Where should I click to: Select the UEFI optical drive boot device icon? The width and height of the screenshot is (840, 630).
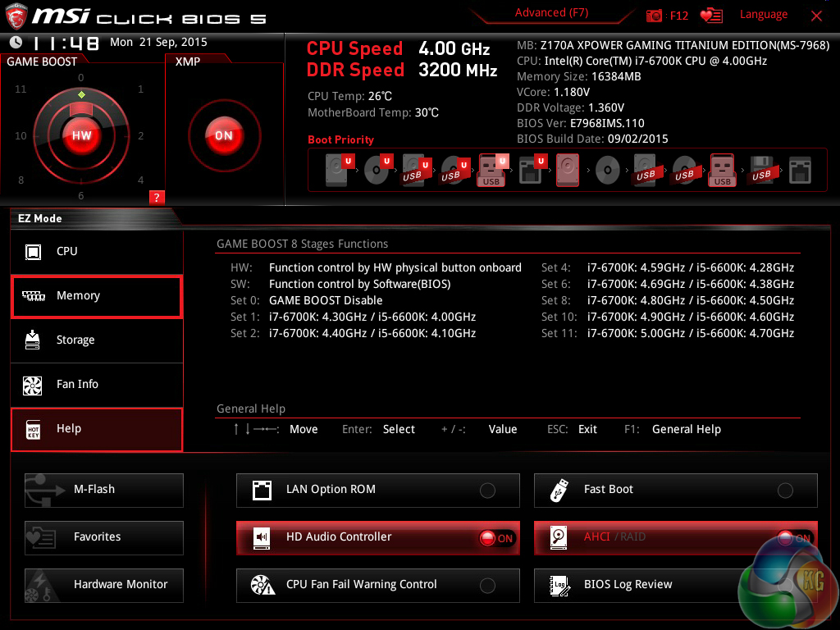(x=378, y=170)
